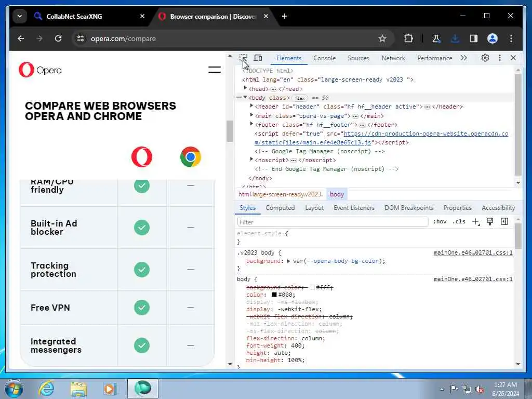The image size is (532, 399).
Task: Expand the header element node
Action: (251, 106)
